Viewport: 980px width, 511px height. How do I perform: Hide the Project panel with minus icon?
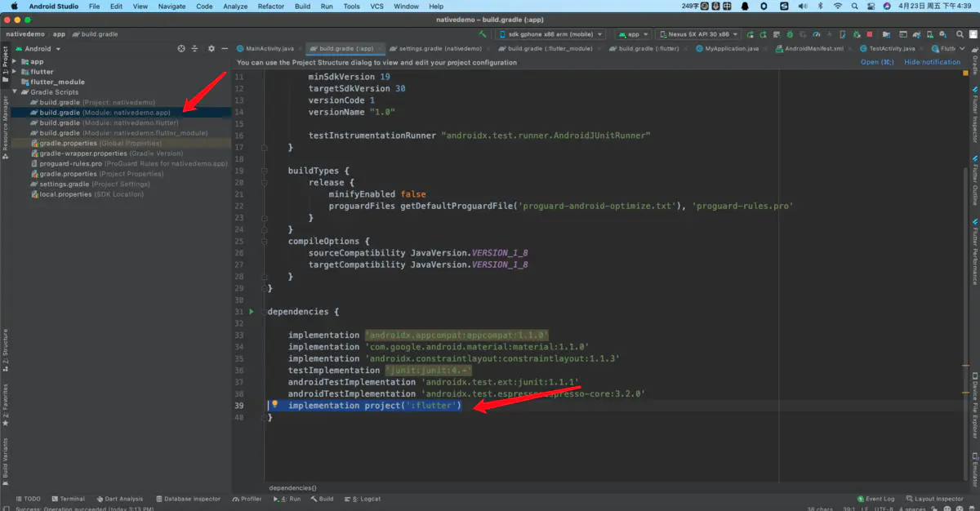225,49
